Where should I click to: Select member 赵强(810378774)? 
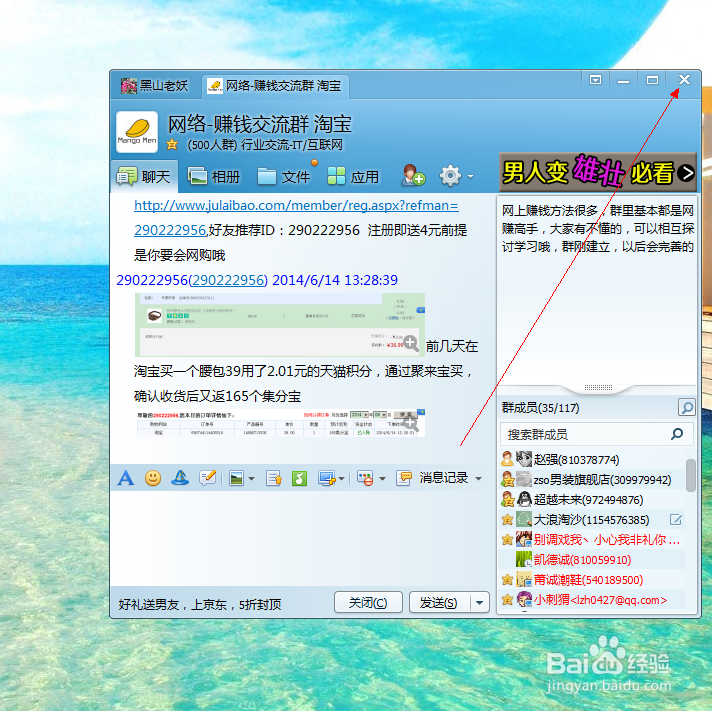[x=592, y=459]
